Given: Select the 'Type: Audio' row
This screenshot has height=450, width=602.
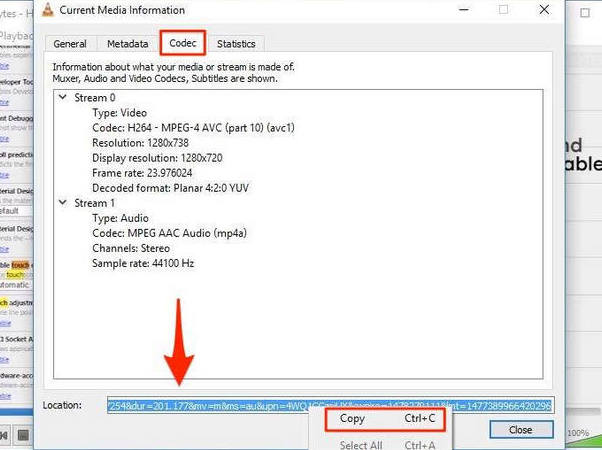Looking at the screenshot, I should click(120, 218).
